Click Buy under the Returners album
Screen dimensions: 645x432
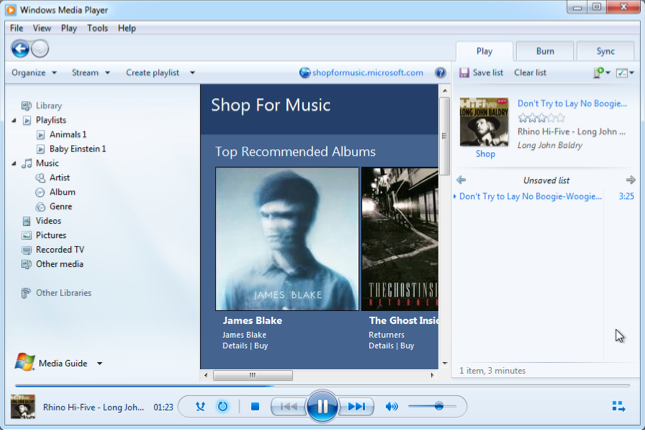click(x=407, y=346)
